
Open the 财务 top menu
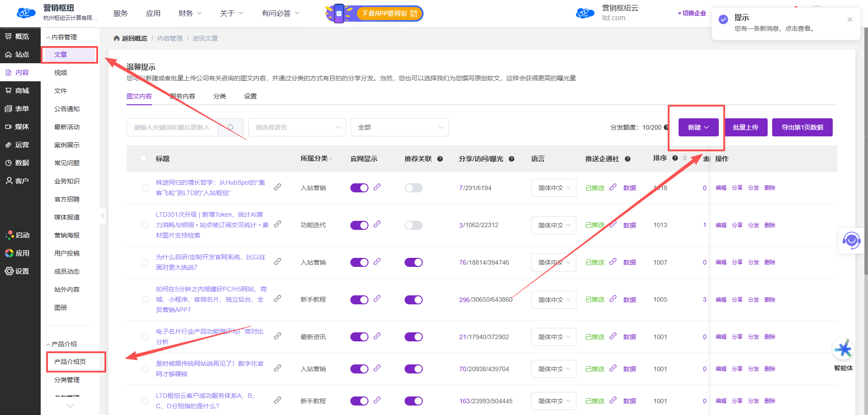(x=189, y=14)
